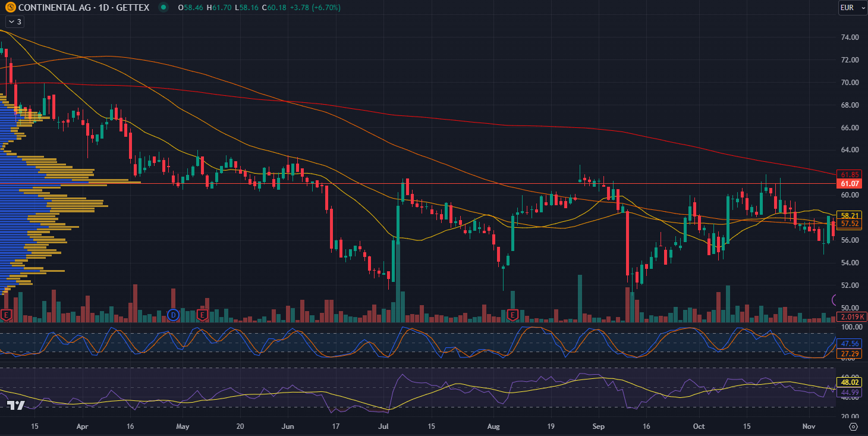Image resolution: width=868 pixels, height=436 pixels.
Task: Click the 64.00 price axis label
Action: (850, 150)
